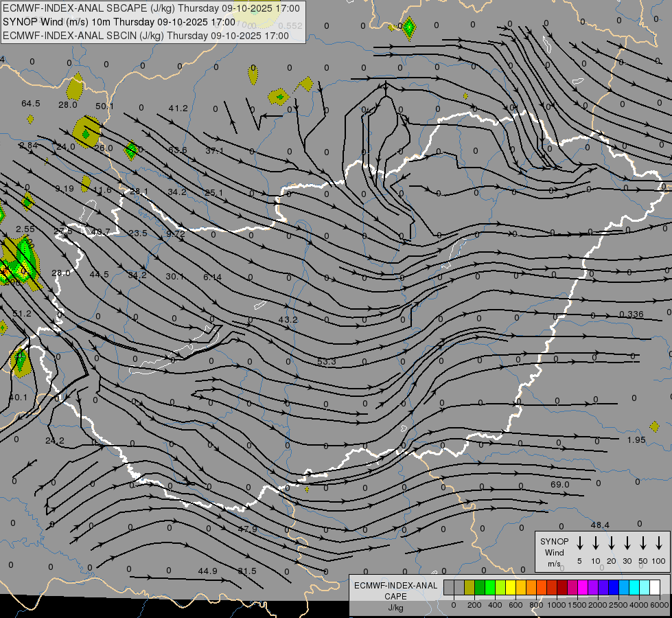The width and height of the screenshot is (672, 618).
Task: Select the SYNOP Wind 10m title line
Action: 119,22
